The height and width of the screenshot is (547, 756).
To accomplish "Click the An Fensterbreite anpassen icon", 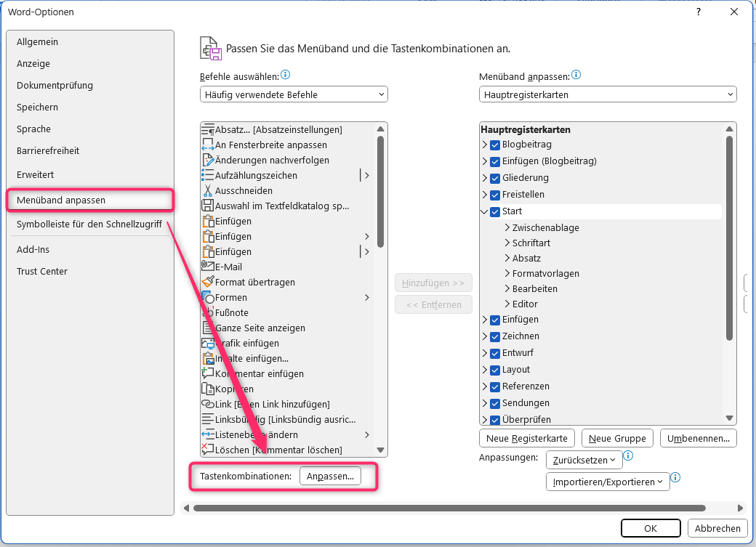I will [x=208, y=145].
